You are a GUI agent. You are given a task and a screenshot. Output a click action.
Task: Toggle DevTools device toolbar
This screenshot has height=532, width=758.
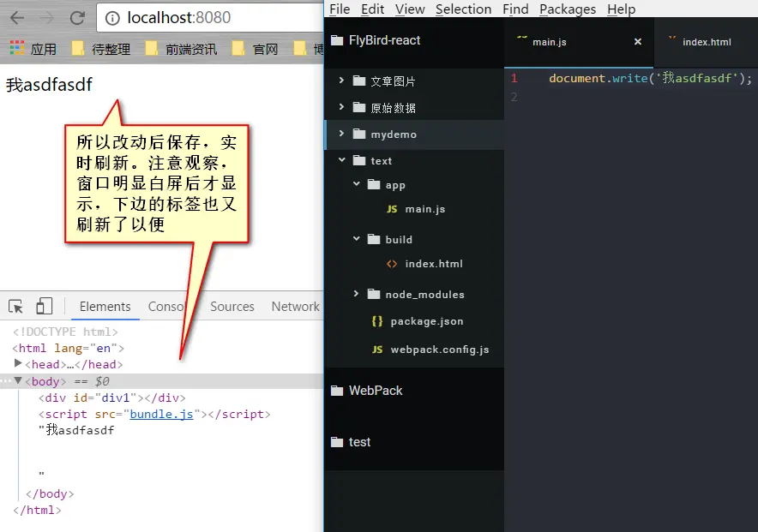coord(45,306)
